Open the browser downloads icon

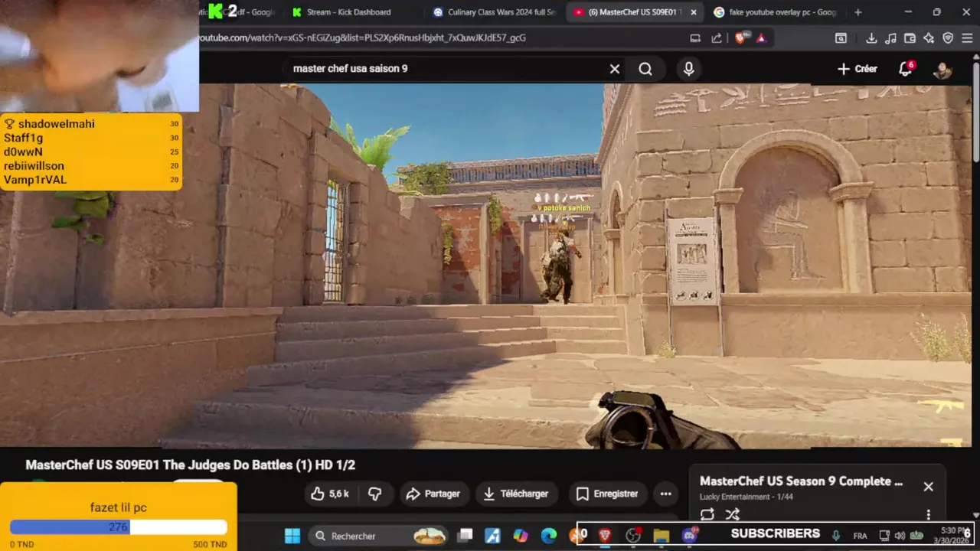click(871, 37)
